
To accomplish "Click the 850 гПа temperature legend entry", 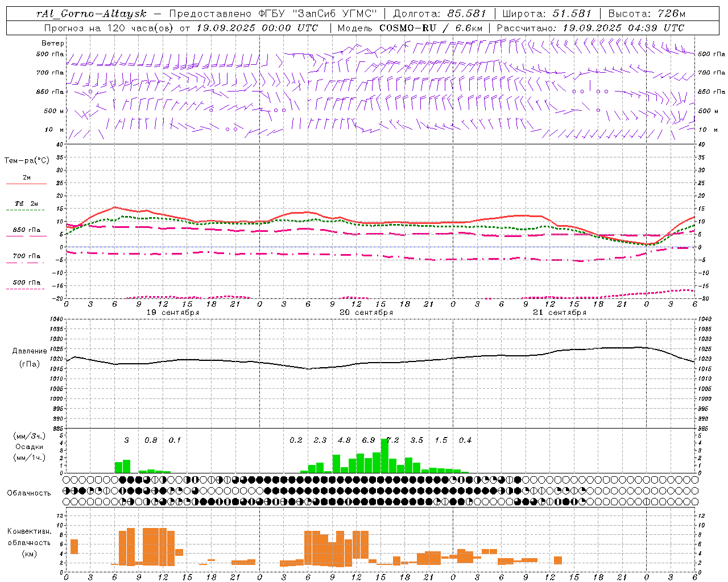I will click(x=27, y=230).
